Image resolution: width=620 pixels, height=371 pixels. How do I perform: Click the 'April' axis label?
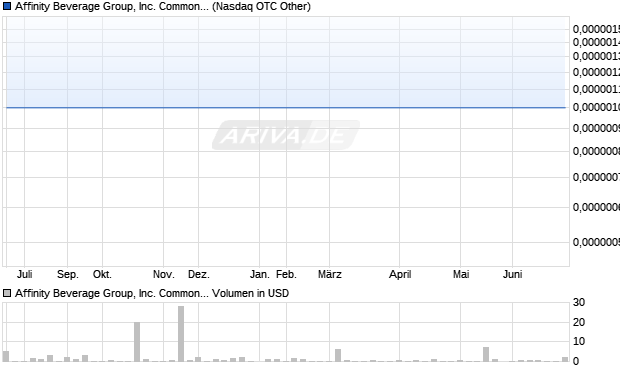(400, 274)
